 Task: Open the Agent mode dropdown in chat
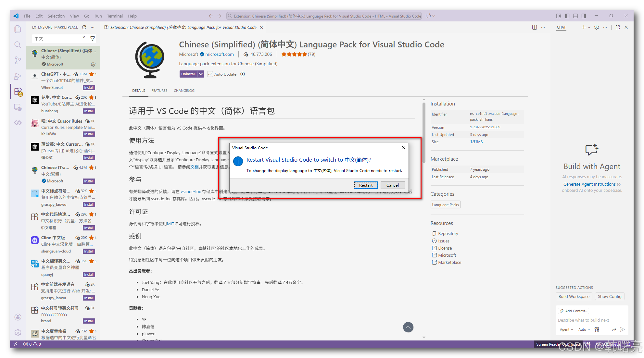click(566, 329)
